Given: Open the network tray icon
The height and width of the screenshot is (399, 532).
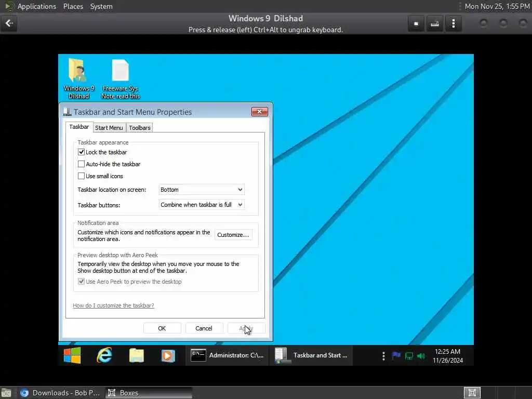Looking at the screenshot, I should 409,356.
